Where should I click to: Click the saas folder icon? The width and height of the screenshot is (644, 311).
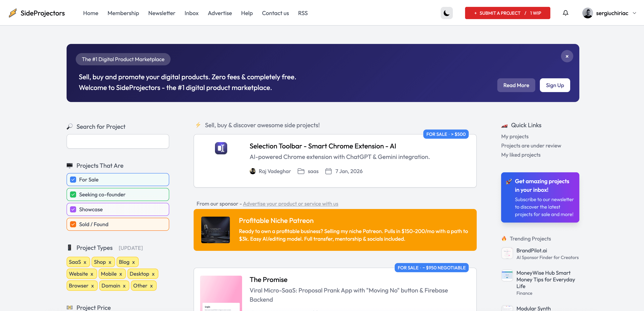[301, 171]
